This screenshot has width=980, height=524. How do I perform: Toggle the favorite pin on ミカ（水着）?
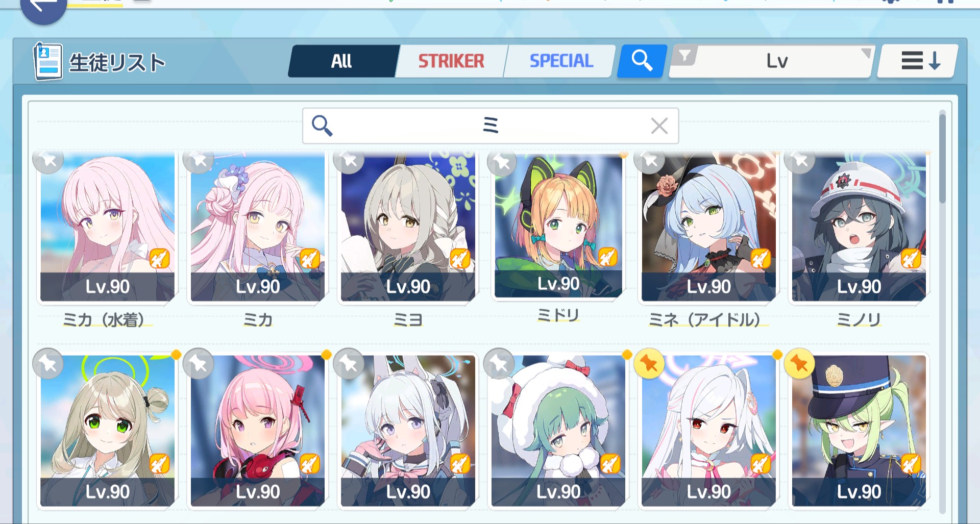48,161
